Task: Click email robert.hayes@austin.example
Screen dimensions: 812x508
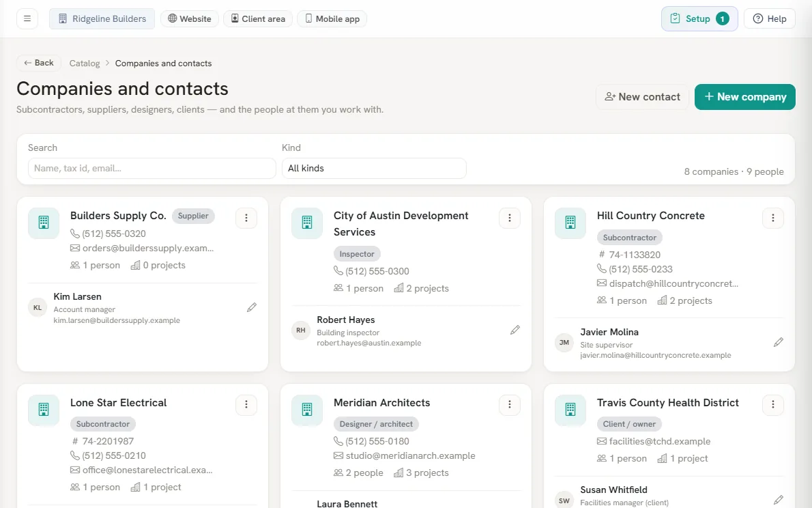Action: pos(369,343)
